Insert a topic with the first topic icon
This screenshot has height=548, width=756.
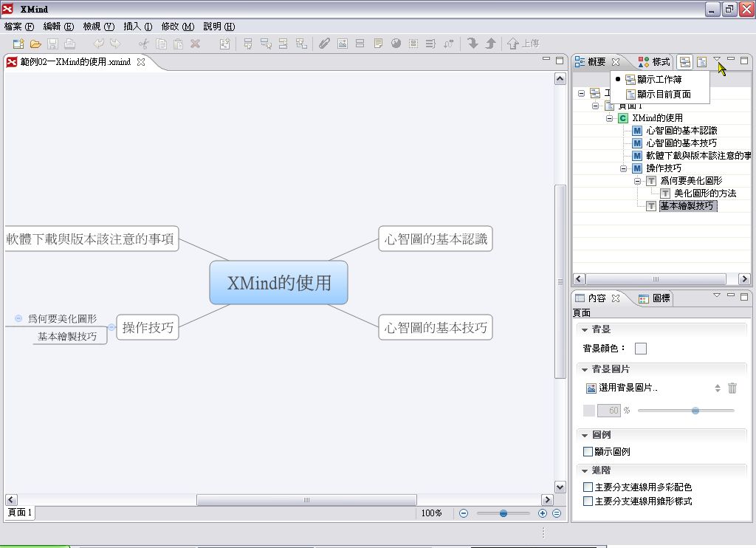pyautogui.click(x=248, y=44)
